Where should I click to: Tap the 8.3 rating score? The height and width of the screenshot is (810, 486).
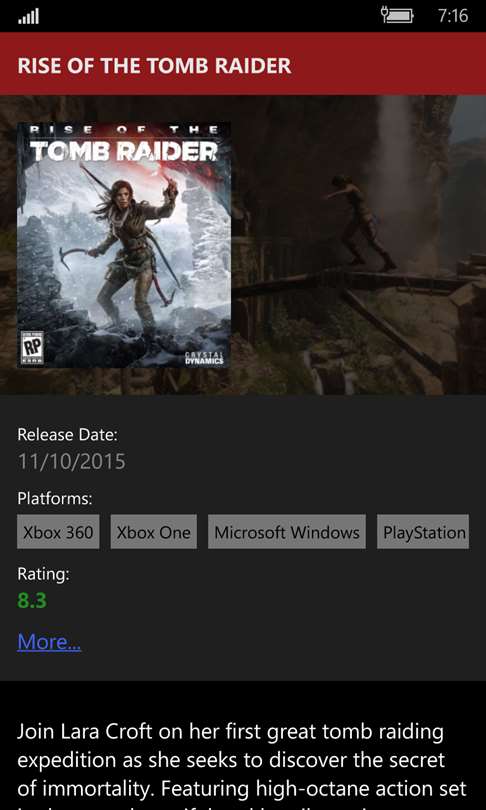pos(32,600)
